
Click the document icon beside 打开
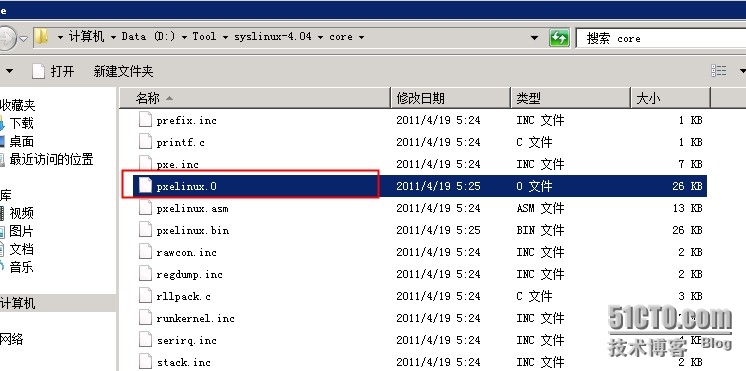tap(39, 71)
